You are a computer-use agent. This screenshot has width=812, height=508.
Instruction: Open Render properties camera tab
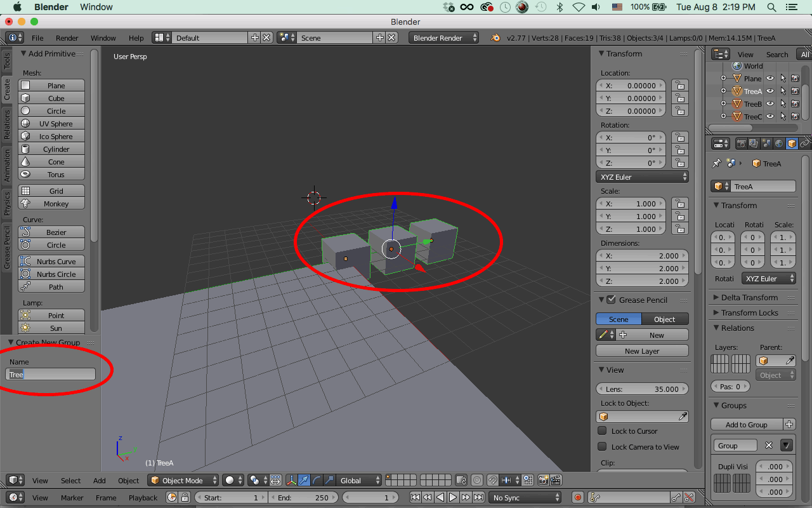(x=741, y=144)
